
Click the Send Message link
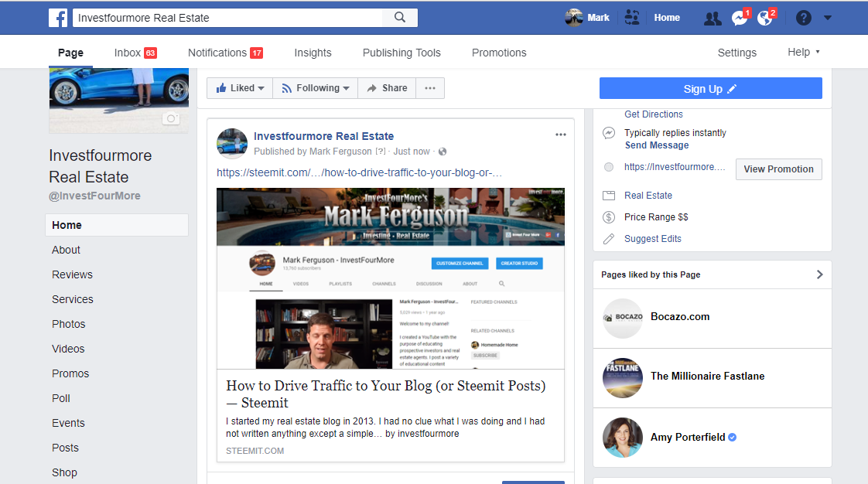coord(657,145)
